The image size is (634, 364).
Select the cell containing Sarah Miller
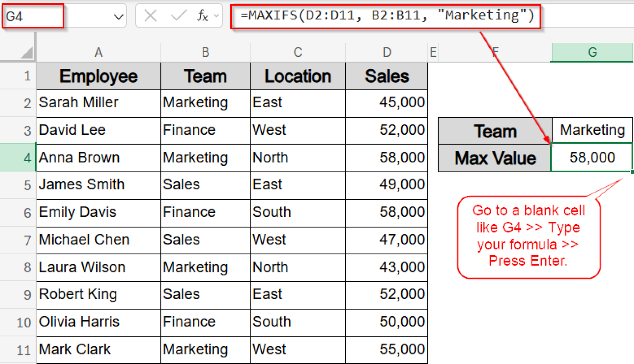click(98, 103)
